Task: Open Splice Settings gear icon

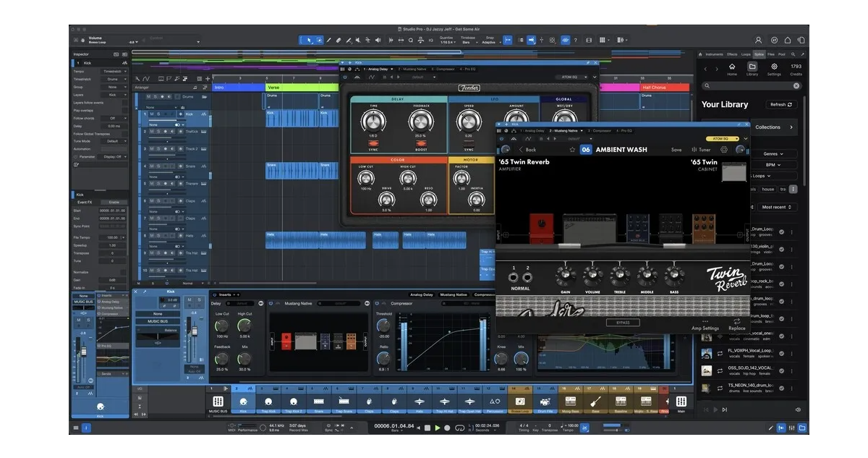Action: [x=774, y=67]
